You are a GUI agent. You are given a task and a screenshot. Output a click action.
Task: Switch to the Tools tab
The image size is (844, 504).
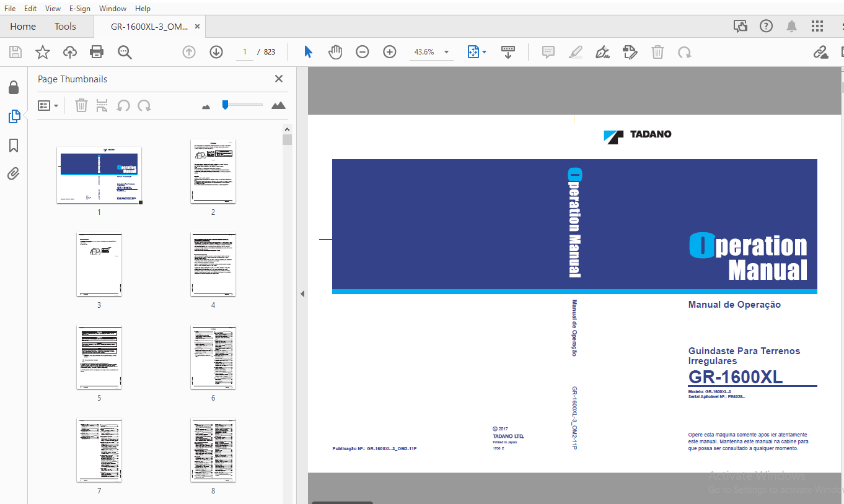click(65, 27)
